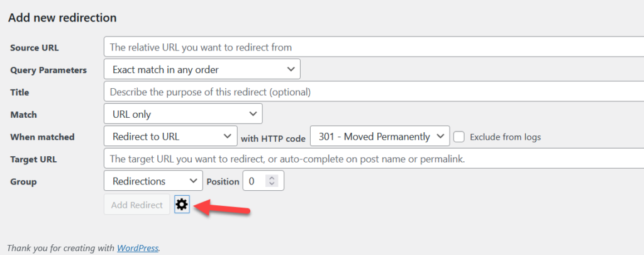644x255 pixels.
Task: Focus the Source URL input field
Action: click(x=374, y=47)
